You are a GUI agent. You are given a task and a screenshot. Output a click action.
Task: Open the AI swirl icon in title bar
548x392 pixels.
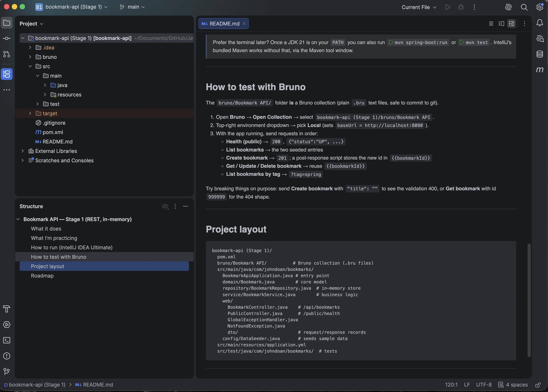(508, 7)
